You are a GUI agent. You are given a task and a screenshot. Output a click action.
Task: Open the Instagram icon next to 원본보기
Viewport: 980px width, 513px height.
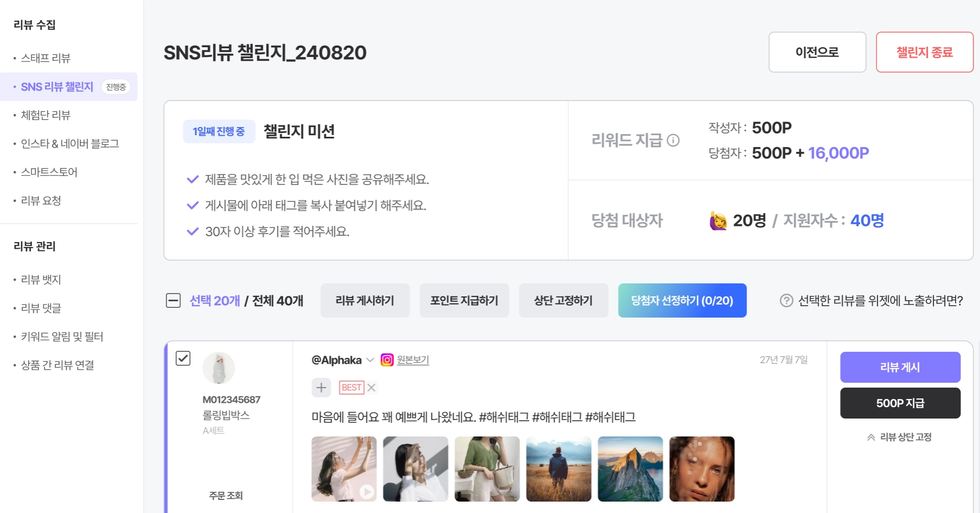click(x=387, y=360)
